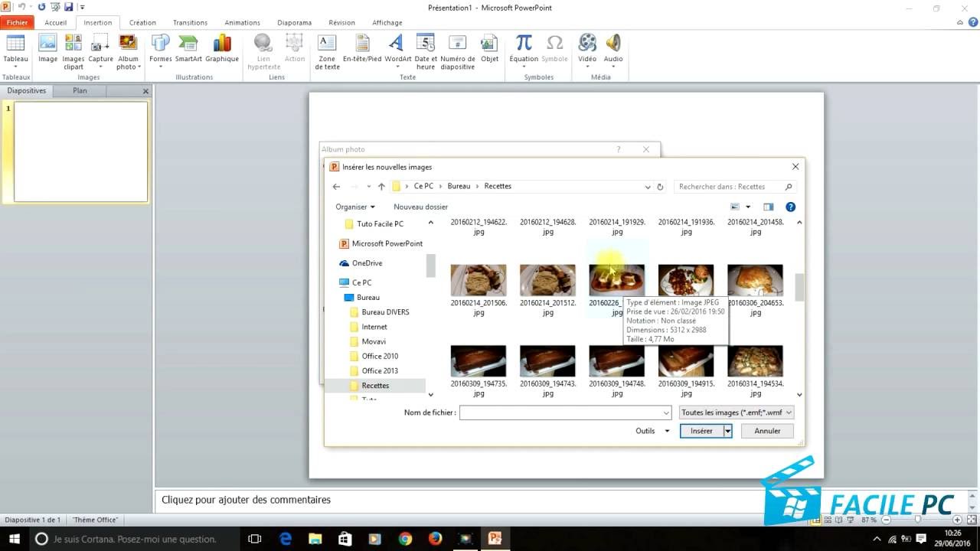Insert Date et heure

426,51
